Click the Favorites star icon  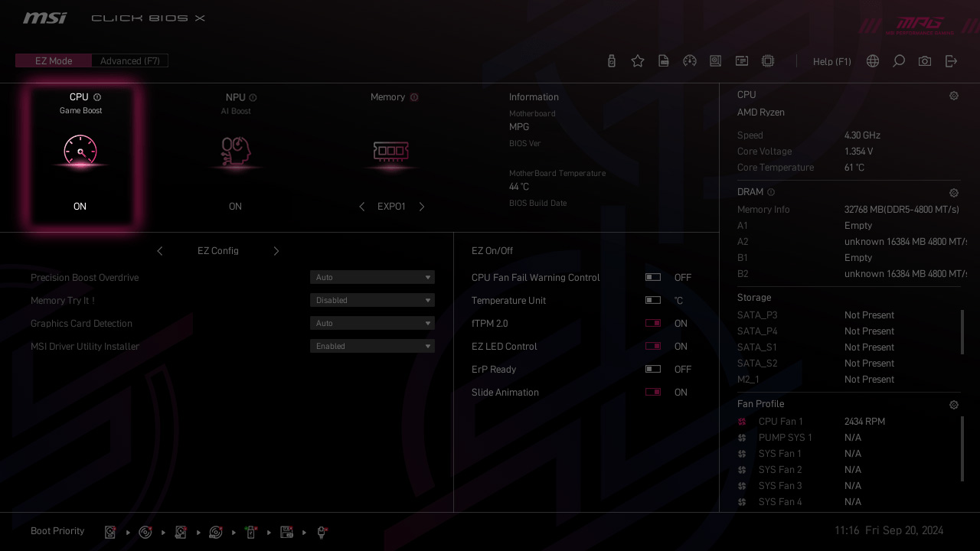(638, 61)
